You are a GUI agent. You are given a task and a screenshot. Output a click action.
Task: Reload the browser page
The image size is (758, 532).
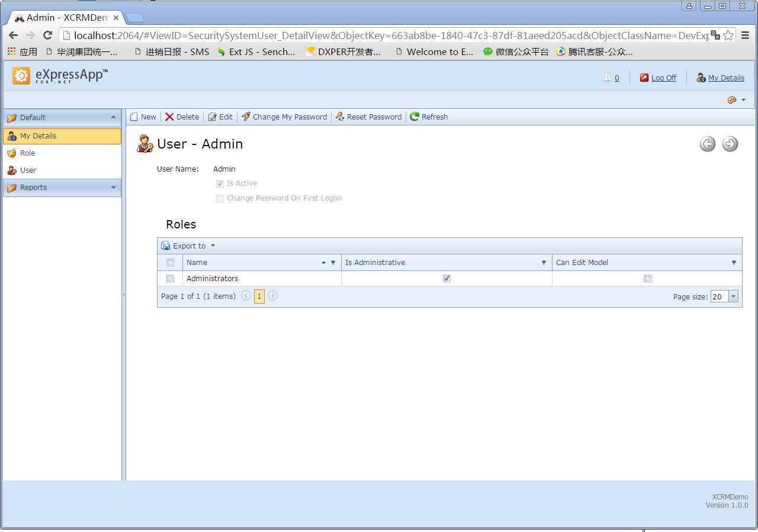tap(48, 36)
